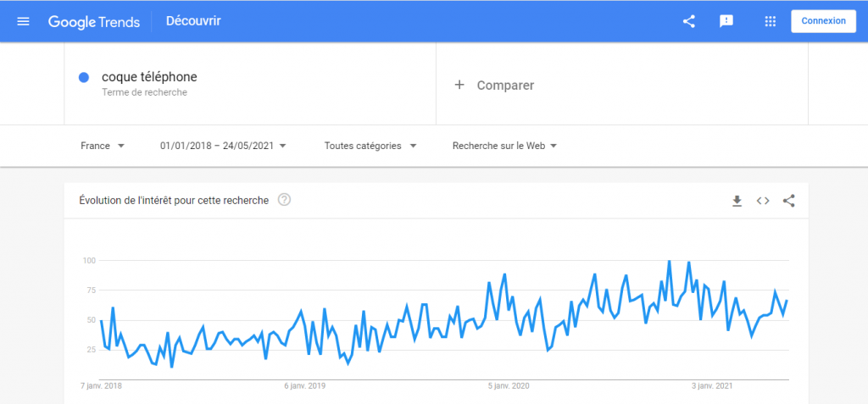The image size is (868, 404).
Task: Open the send feedback icon
Action: (x=726, y=21)
